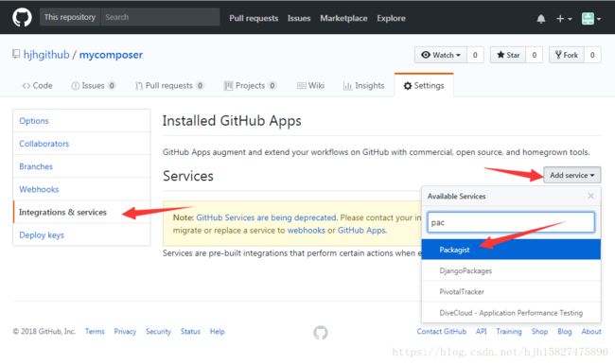Close the Available Services popup
The height and width of the screenshot is (364, 615).
(590, 196)
